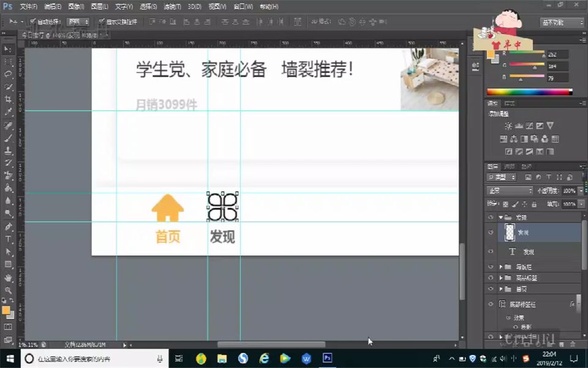Open the Curves adjustment in the Adjustments panel
The width and height of the screenshot is (588, 368).
click(x=529, y=125)
